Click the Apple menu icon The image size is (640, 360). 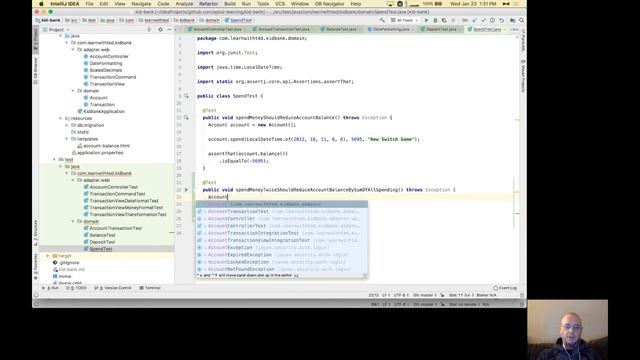pos(41,4)
